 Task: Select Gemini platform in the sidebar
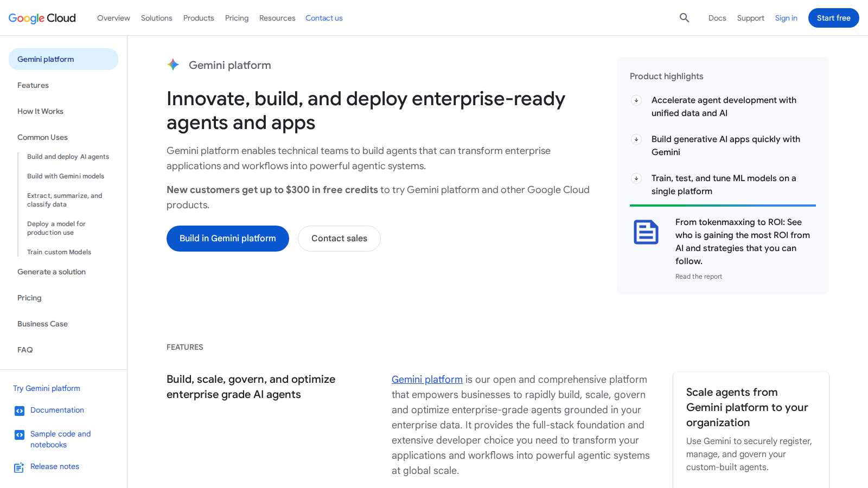(63, 59)
